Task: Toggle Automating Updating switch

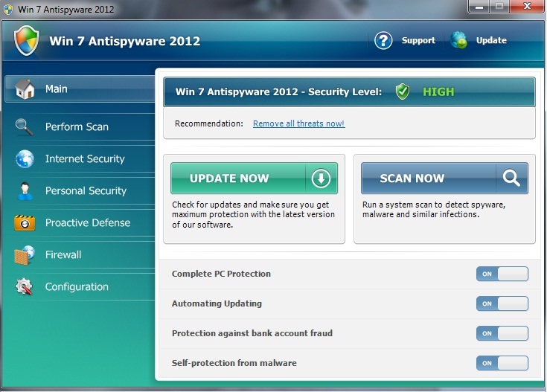Action: [x=502, y=303]
